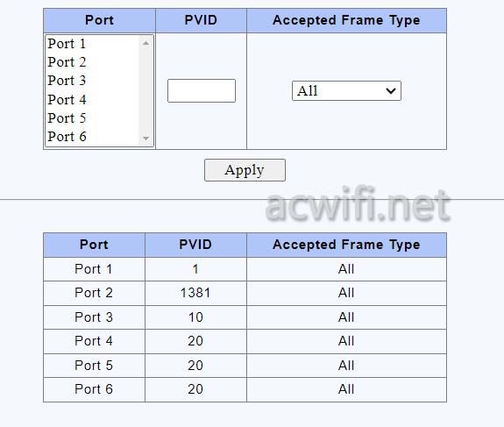
Task: Click the Port 1 row in results table
Action: (x=245, y=269)
